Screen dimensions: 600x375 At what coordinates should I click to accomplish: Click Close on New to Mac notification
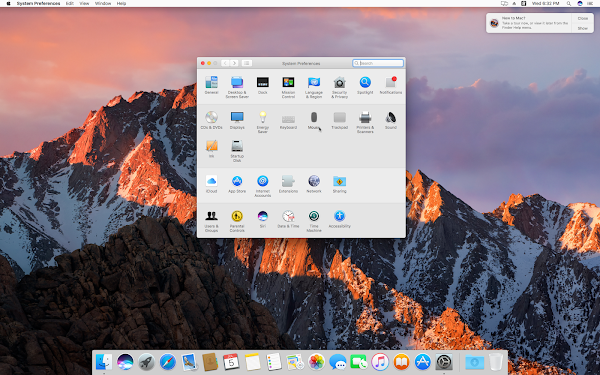(x=582, y=18)
